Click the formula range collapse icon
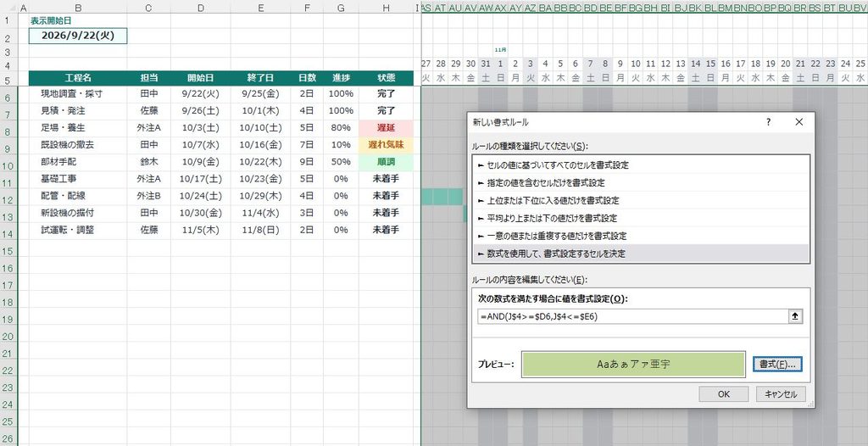868x446 pixels. pos(795,316)
